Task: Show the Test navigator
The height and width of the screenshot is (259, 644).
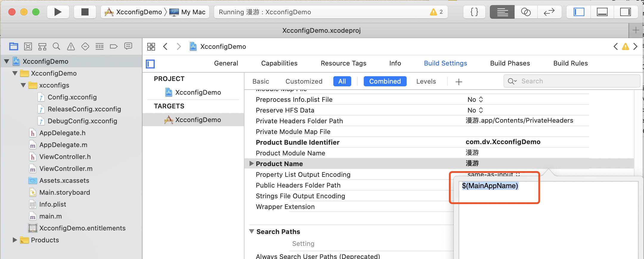Action: point(85,46)
